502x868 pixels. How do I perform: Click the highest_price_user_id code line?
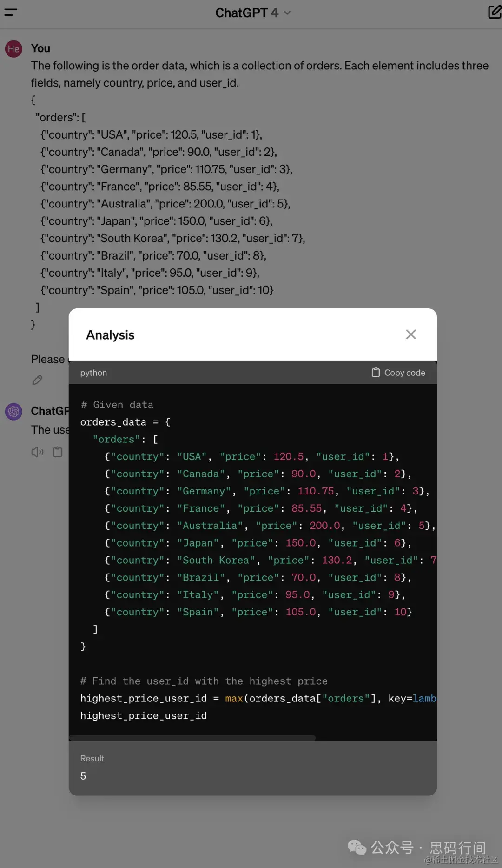[144, 716]
